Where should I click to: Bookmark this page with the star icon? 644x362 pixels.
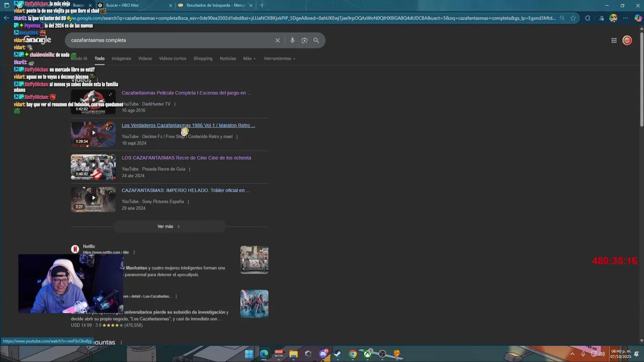pyautogui.click(x=573, y=18)
